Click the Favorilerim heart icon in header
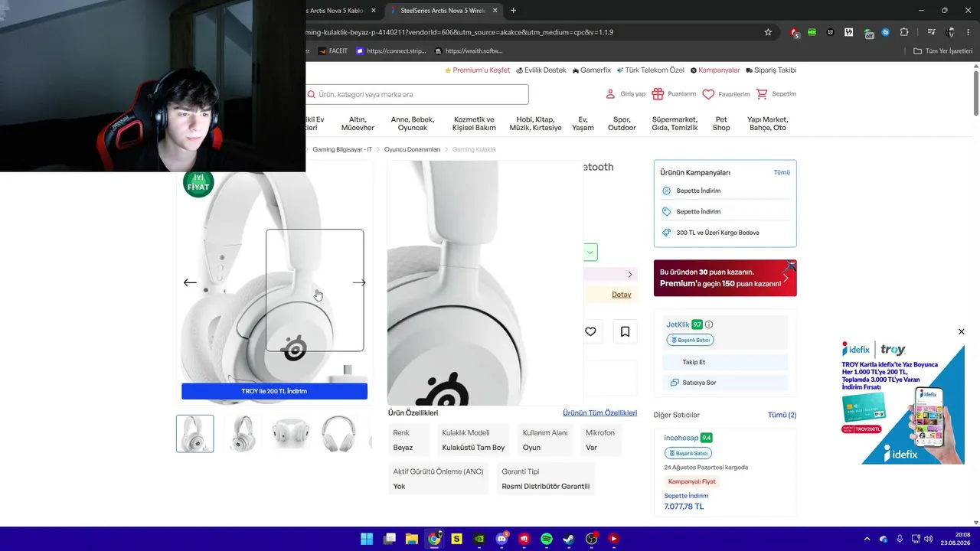980x551 pixels. click(x=708, y=94)
